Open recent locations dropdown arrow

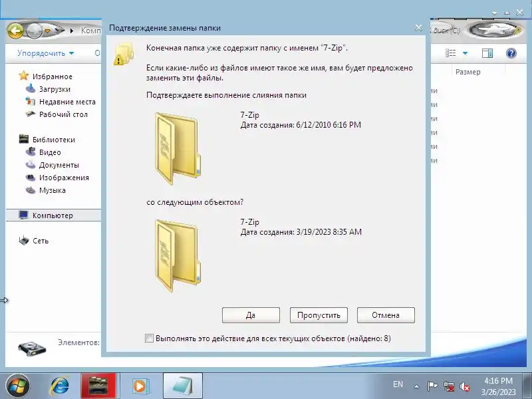tap(47, 31)
